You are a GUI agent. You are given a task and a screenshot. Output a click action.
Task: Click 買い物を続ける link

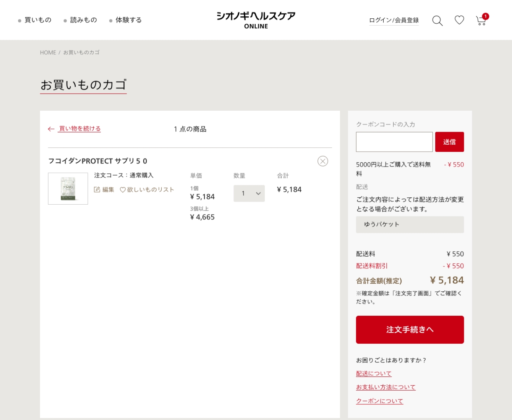(79, 129)
